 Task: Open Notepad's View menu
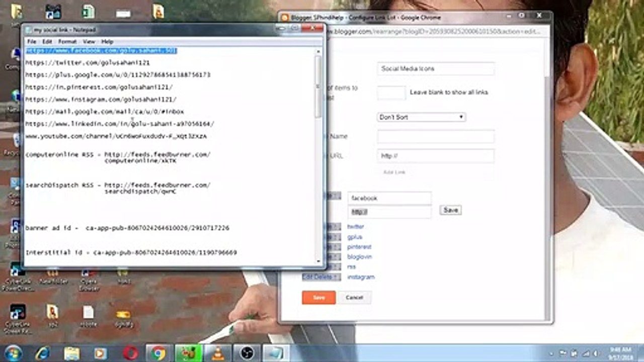[x=89, y=42]
